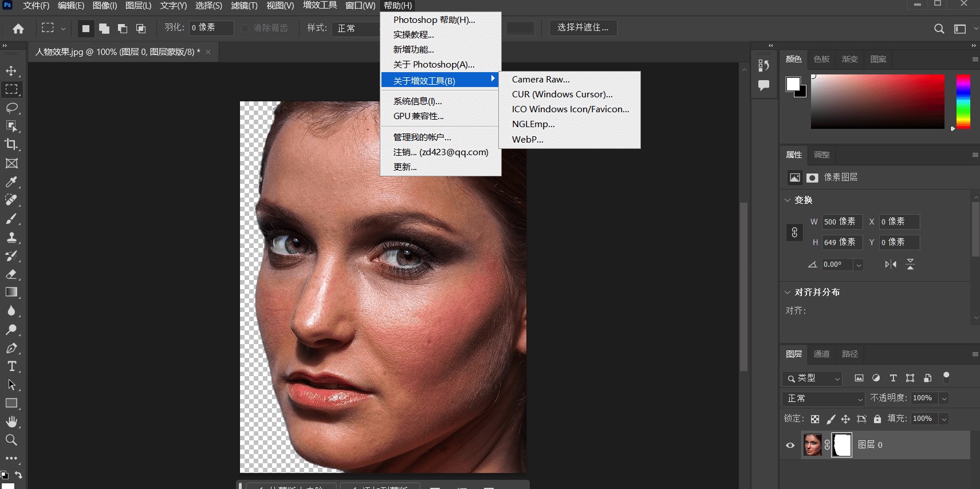The width and height of the screenshot is (980, 489).
Task: Toggle lock image pixels
Action: click(x=831, y=419)
